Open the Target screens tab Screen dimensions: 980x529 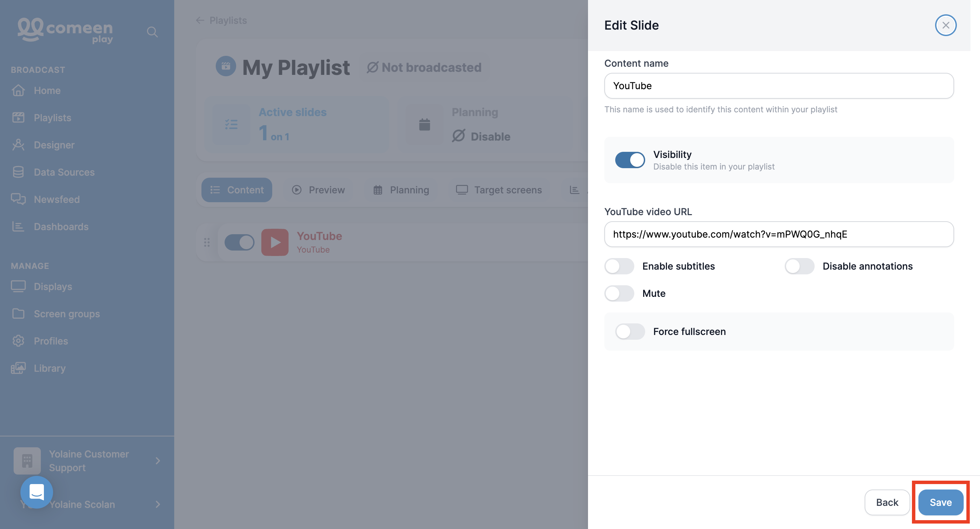pyautogui.click(x=499, y=190)
